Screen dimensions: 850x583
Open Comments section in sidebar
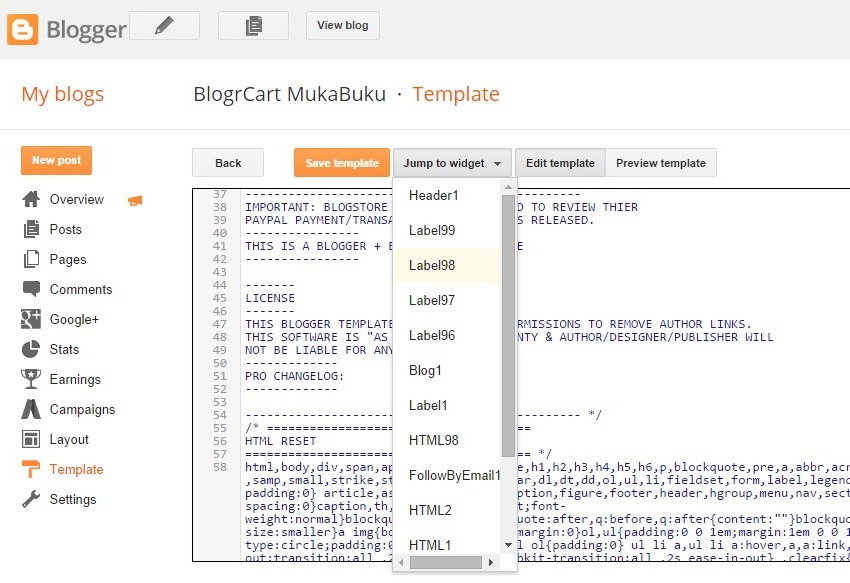81,289
